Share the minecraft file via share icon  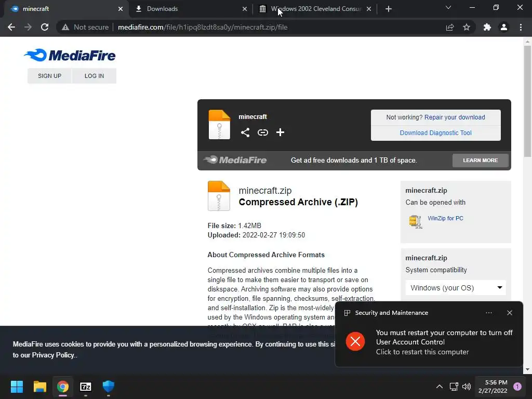pyautogui.click(x=245, y=132)
